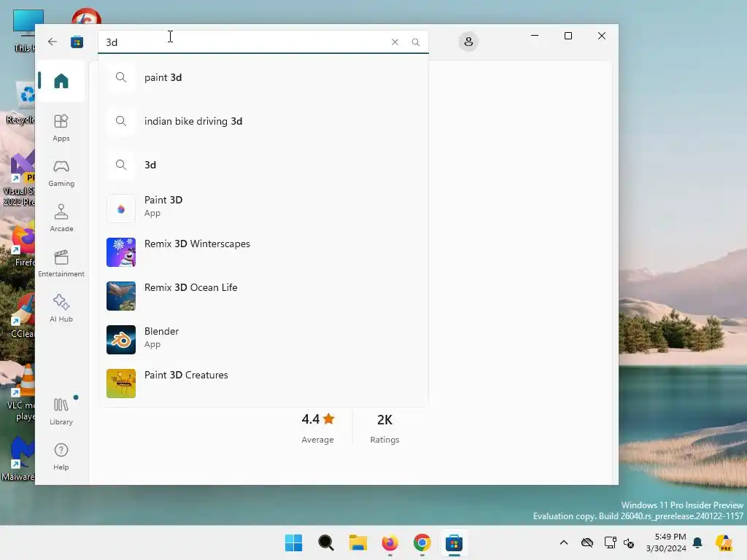This screenshot has height=560, width=747.
Task: Click the muted volume tray icon
Action: pos(629,542)
